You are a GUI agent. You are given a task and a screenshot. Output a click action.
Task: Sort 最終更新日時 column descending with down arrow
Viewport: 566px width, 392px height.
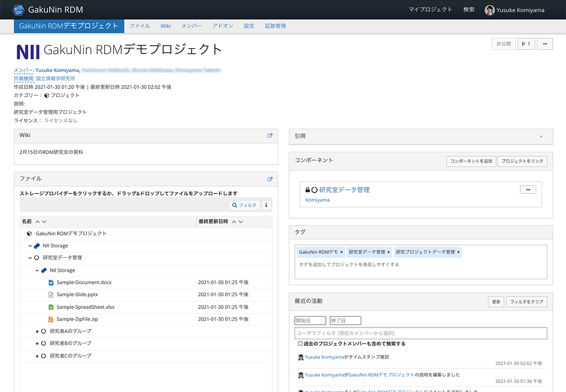[x=241, y=221]
